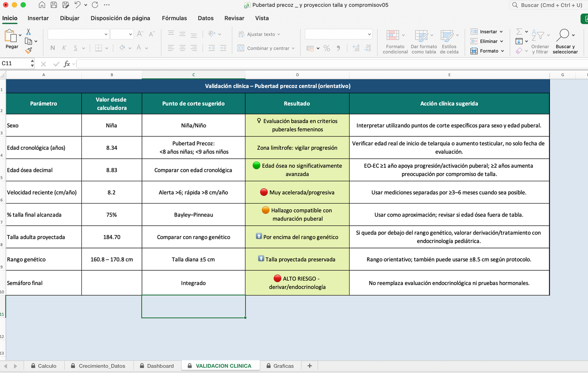This screenshot has height=373, width=588.
Task: Select the cell containing 184.70
Action: point(112,237)
